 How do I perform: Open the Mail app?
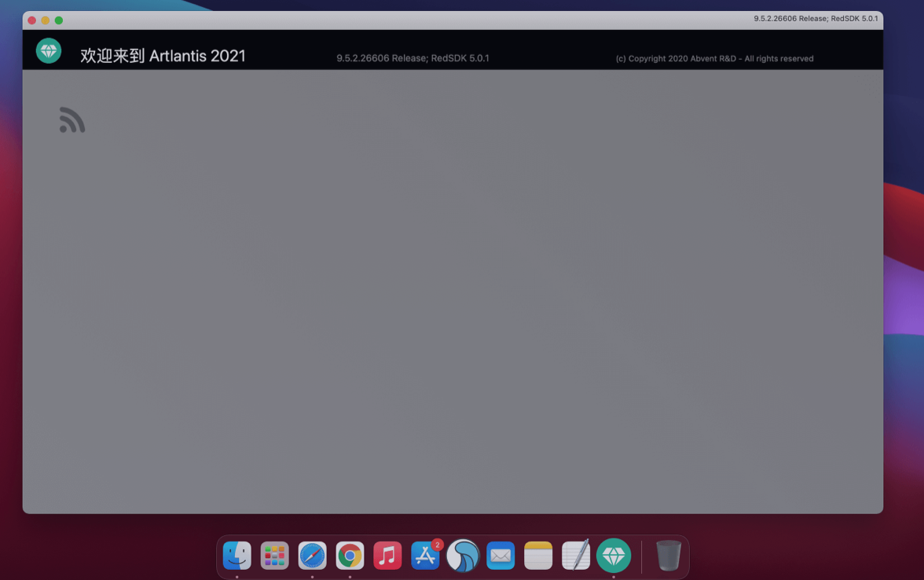[500, 556]
